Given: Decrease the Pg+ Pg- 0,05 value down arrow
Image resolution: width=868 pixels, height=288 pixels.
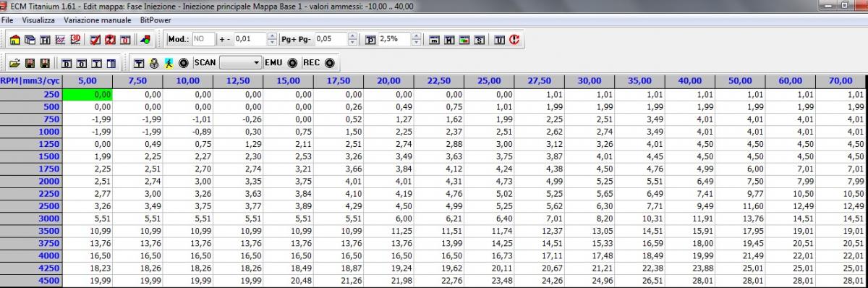Looking at the screenshot, I should click(352, 43).
